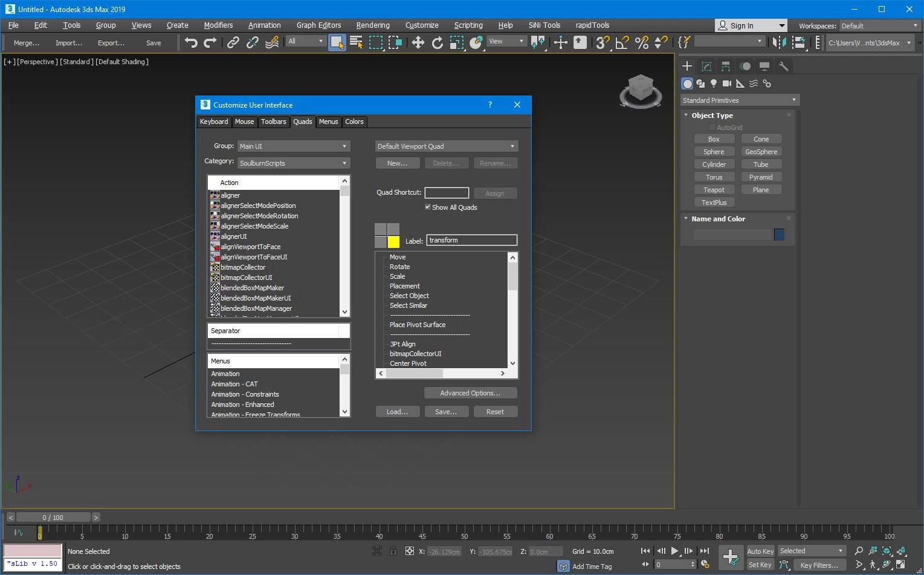Activate the Select and Place tool
The height and width of the screenshot is (575, 924).
476,42
